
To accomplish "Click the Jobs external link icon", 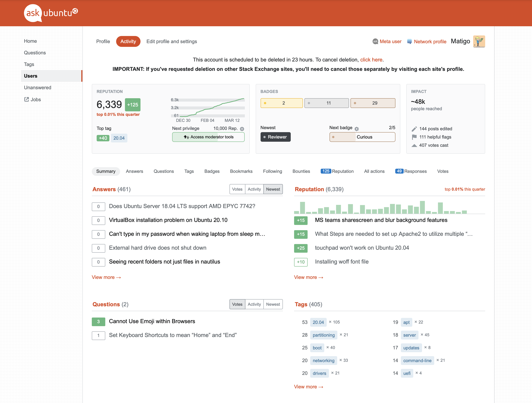I will [26, 99].
